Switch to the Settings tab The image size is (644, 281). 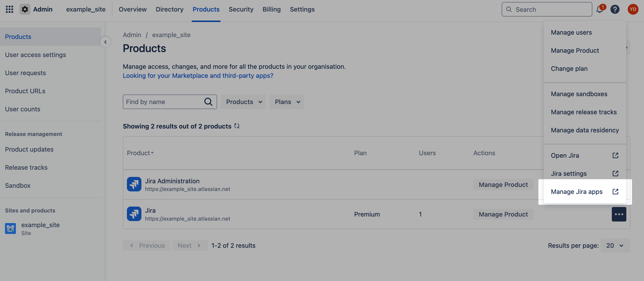302,9
